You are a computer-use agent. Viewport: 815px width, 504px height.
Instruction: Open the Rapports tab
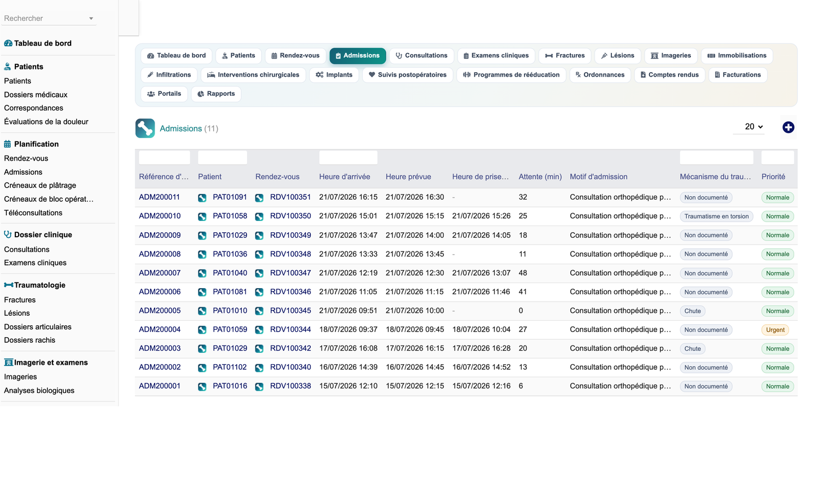(x=216, y=94)
